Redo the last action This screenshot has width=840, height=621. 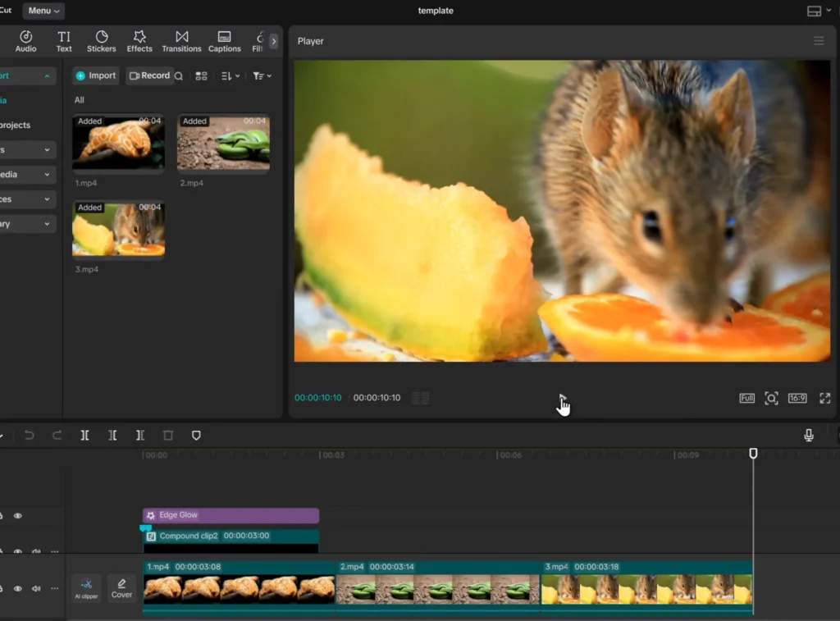pos(57,436)
